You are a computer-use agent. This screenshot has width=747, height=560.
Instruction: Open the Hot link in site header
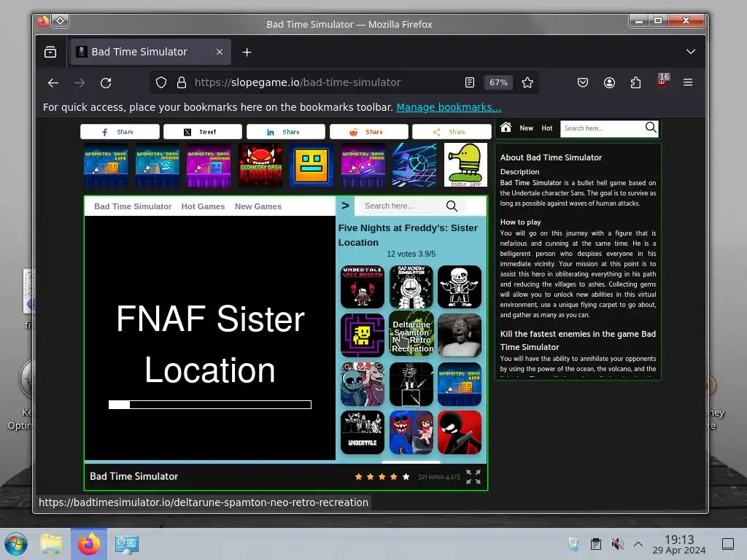point(547,128)
